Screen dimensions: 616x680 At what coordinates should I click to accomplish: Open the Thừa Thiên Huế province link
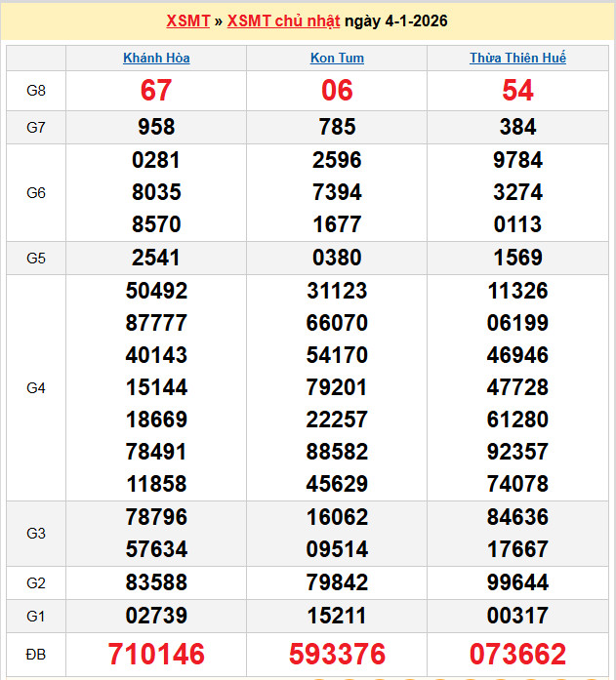pyautogui.click(x=517, y=58)
